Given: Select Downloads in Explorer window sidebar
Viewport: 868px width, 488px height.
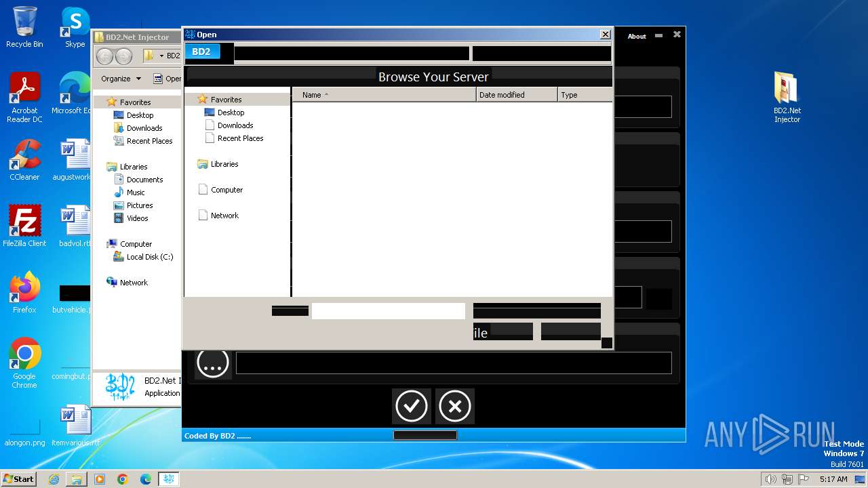Looking at the screenshot, I should point(144,128).
